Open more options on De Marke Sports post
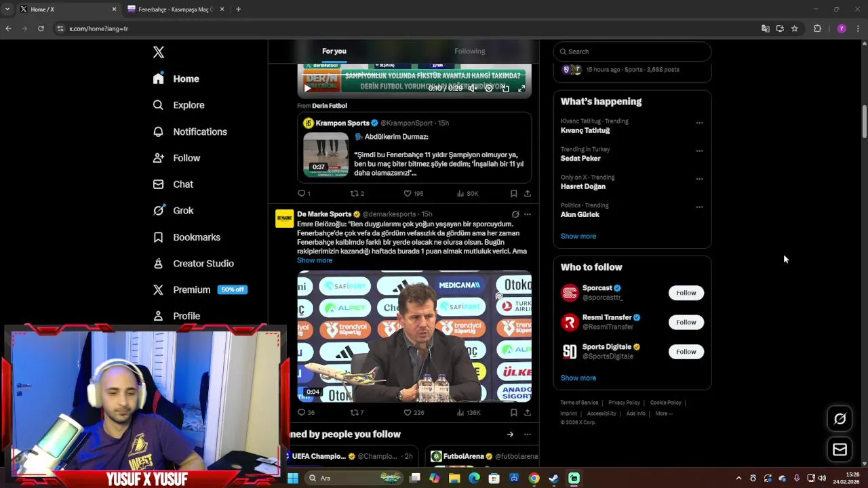 (527, 214)
